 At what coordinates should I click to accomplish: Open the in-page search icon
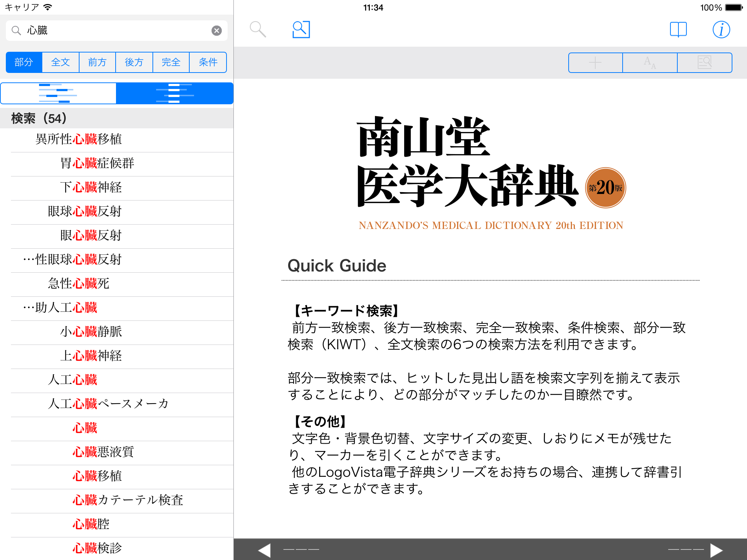[301, 30]
